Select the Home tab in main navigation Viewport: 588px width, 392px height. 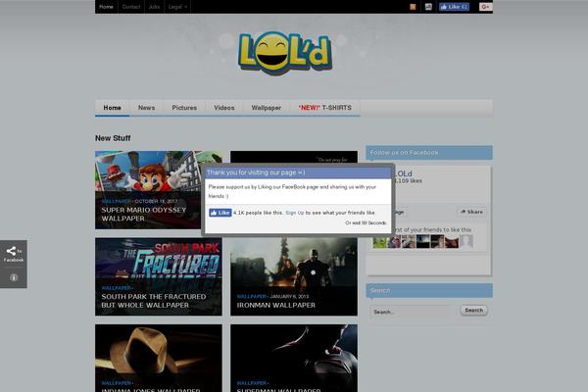point(112,108)
